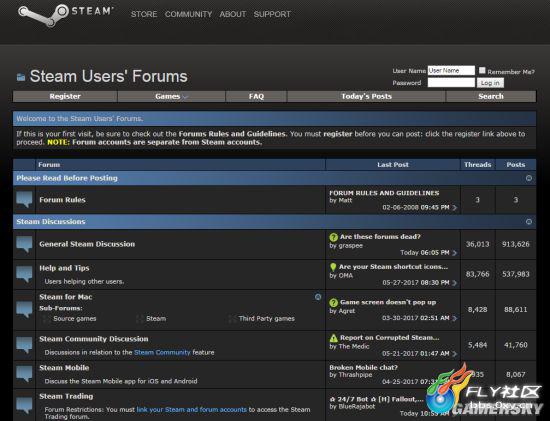Open Search in the navbar

(491, 96)
